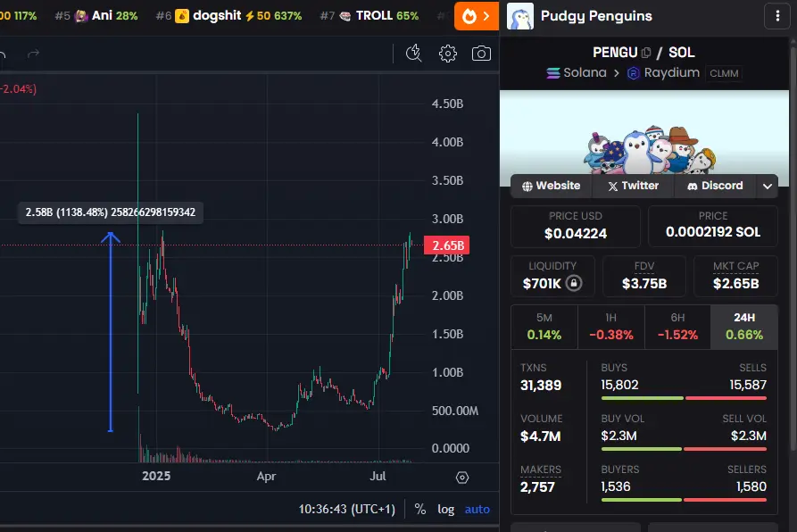
Task: Open the quick search lightning icon
Action: pos(414,54)
